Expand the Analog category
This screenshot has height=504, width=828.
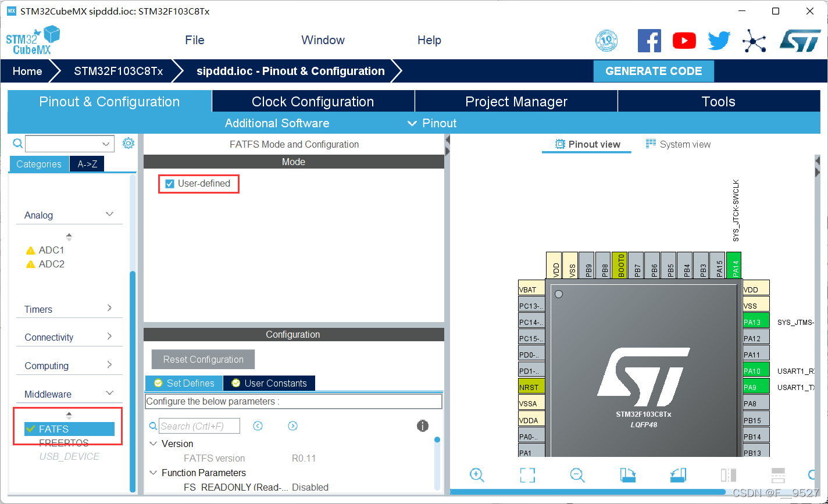(x=109, y=215)
